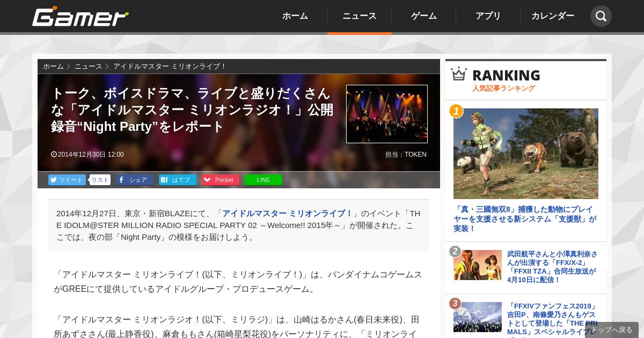Click the RANKING crown icon
The height and width of the screenshot is (338, 644).
[459, 74]
